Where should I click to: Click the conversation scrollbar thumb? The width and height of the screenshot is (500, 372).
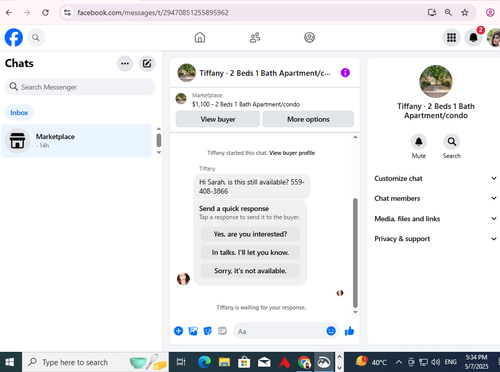(x=355, y=253)
